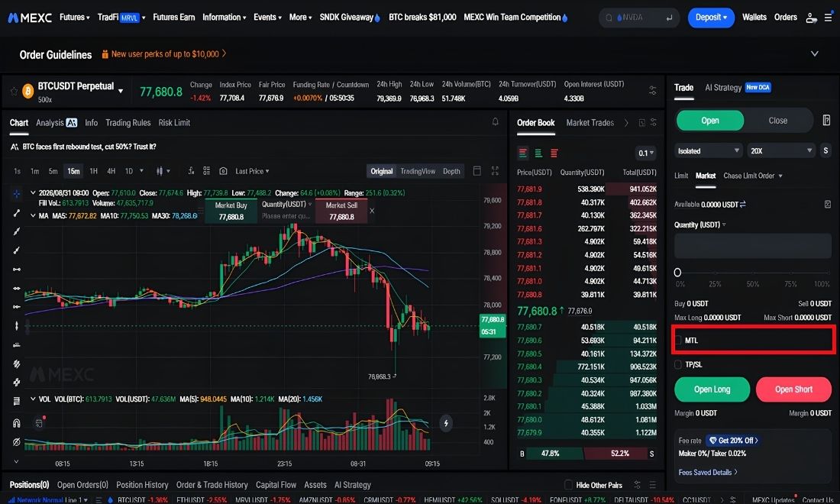
Task: Select the crosshair cursor drawing tool
Action: pyautogui.click(x=17, y=194)
